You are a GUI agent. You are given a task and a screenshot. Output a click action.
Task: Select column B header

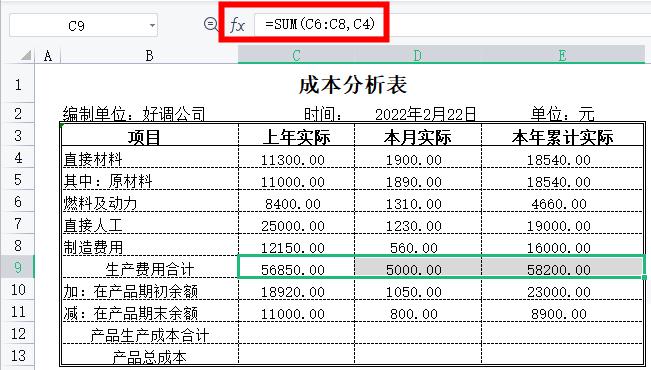(149, 56)
